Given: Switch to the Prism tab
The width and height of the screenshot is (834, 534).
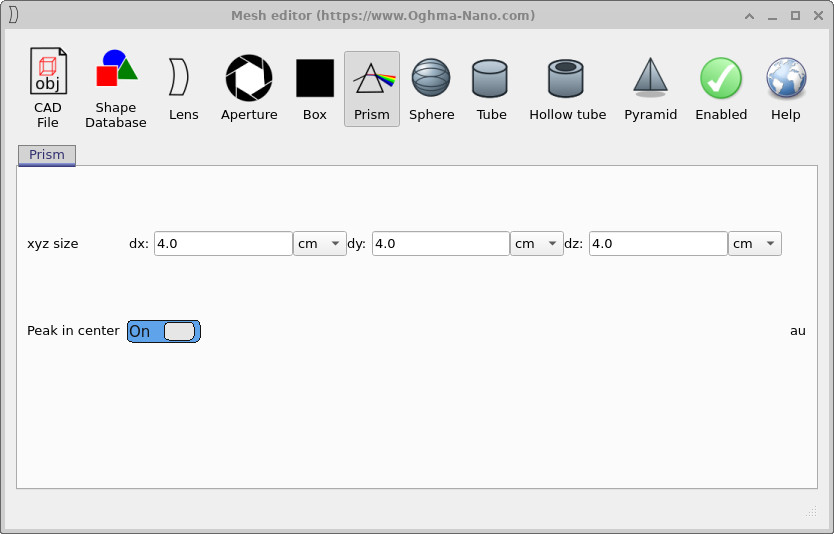Looking at the screenshot, I should point(47,155).
